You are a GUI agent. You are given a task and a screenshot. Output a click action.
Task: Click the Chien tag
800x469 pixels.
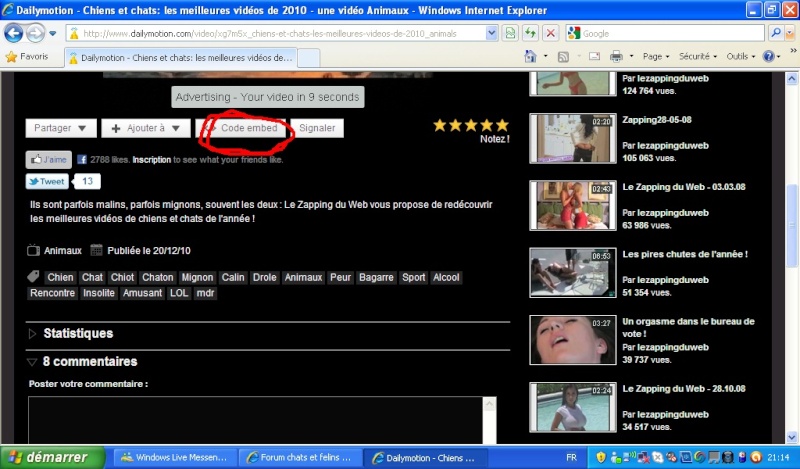tap(60, 278)
